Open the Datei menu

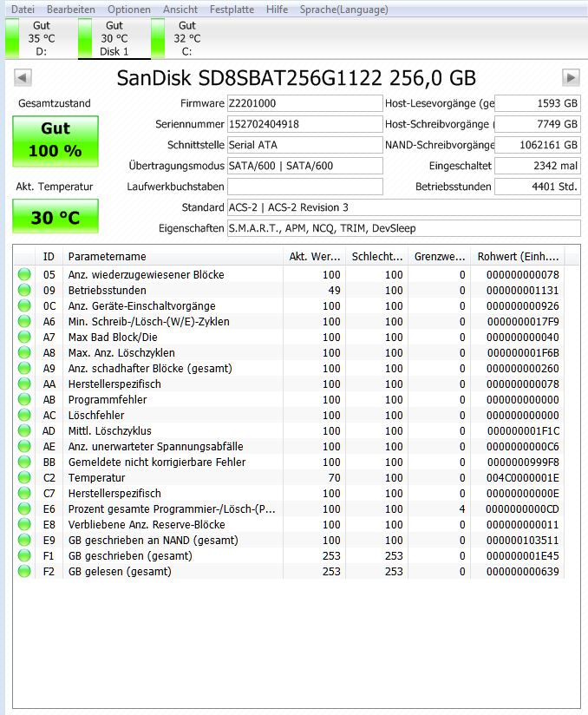click(23, 10)
